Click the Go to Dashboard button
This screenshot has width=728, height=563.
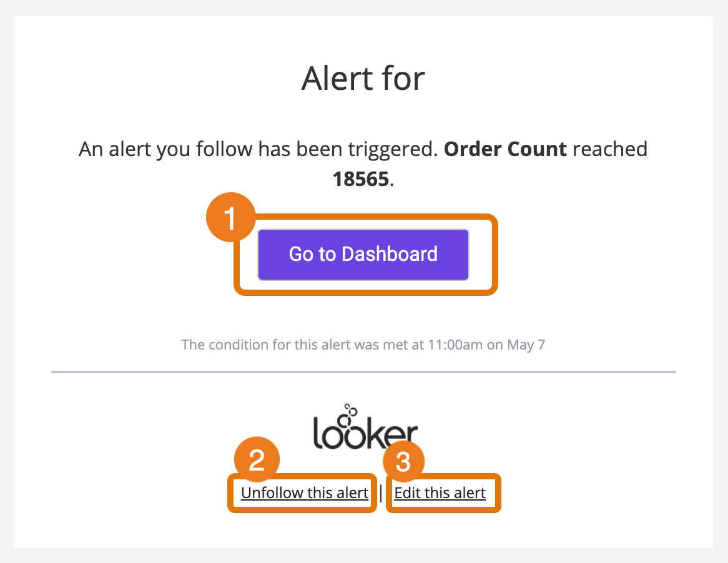click(x=363, y=254)
